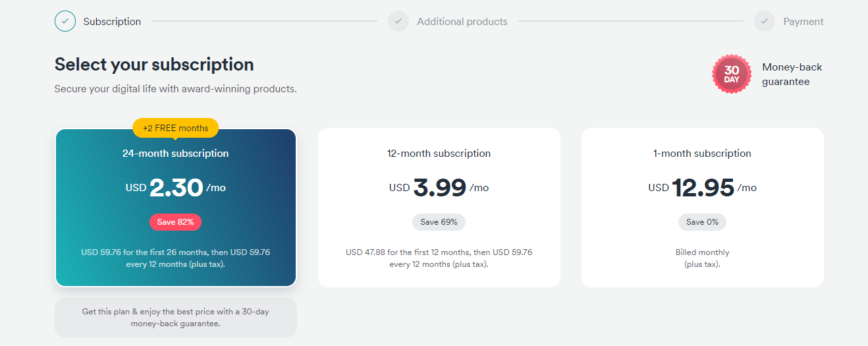Click the Money-back guarantee text
868x346 pixels.
(x=792, y=74)
